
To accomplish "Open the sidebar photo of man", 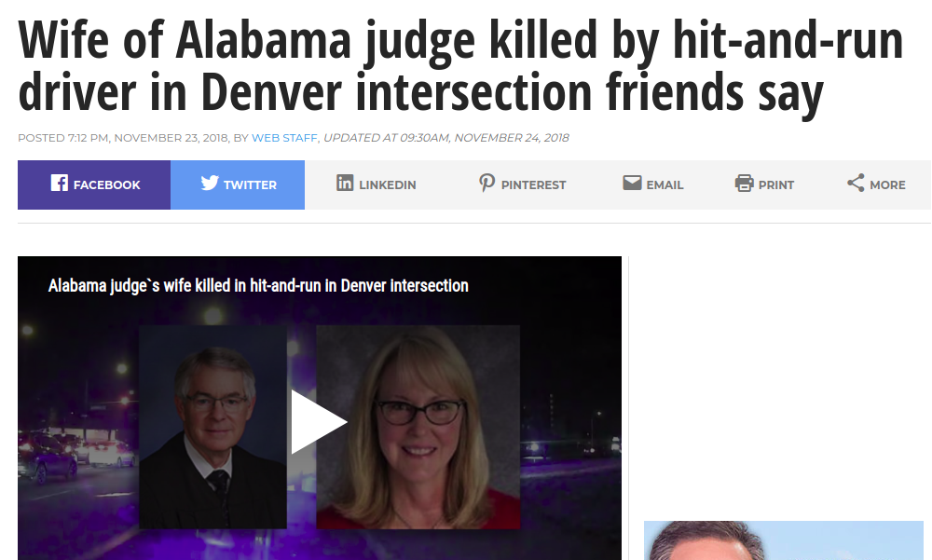I will click(784, 540).
